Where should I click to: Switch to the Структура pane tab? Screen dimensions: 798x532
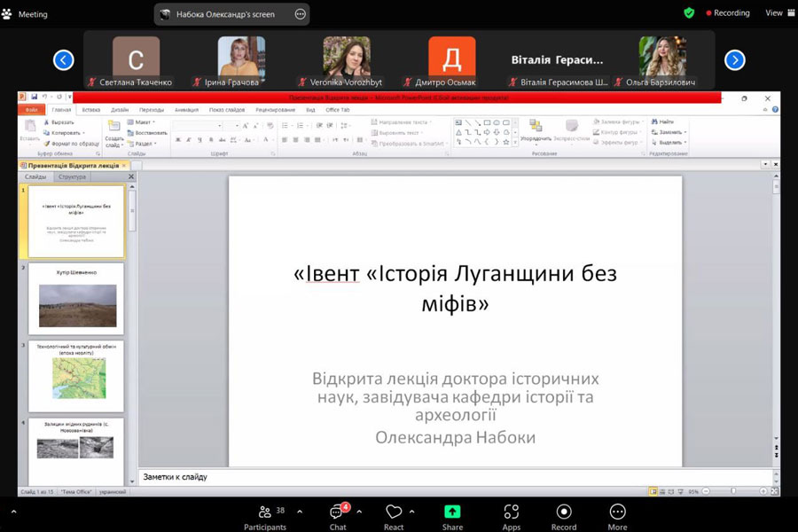(x=72, y=177)
